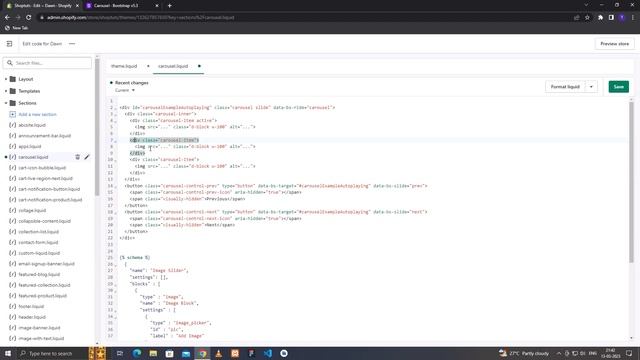Open Visual Studio Code from the taskbar
This screenshot has height=360, width=640.
[x=267, y=353]
